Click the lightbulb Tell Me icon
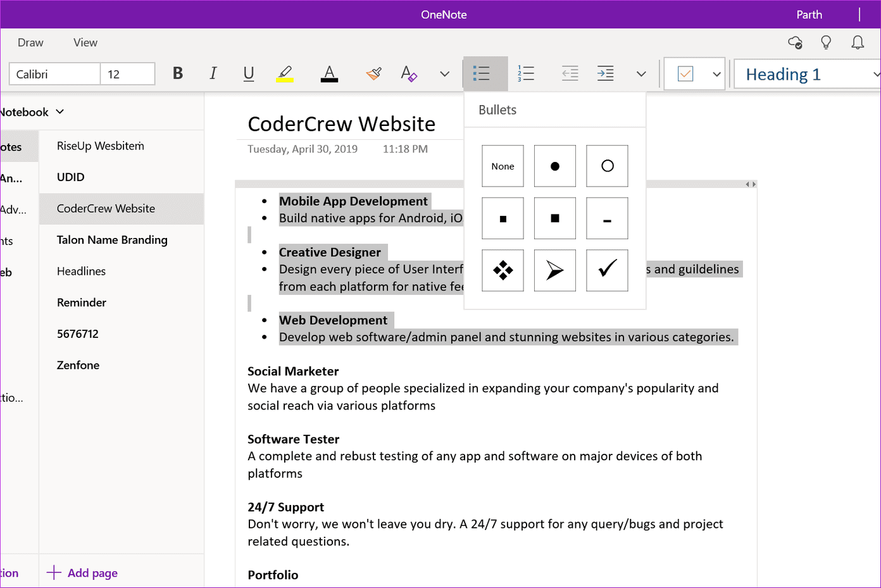The height and width of the screenshot is (588, 881). (x=826, y=42)
